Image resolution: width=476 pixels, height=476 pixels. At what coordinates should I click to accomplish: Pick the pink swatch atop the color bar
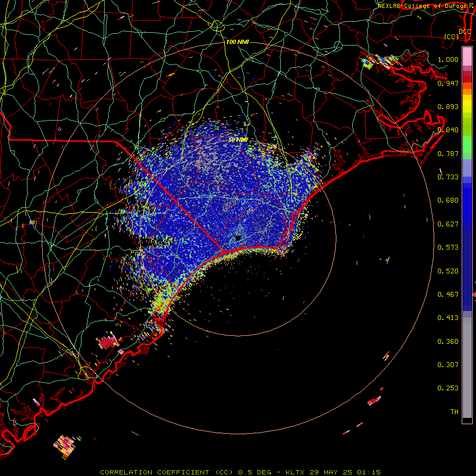pyautogui.click(x=467, y=56)
